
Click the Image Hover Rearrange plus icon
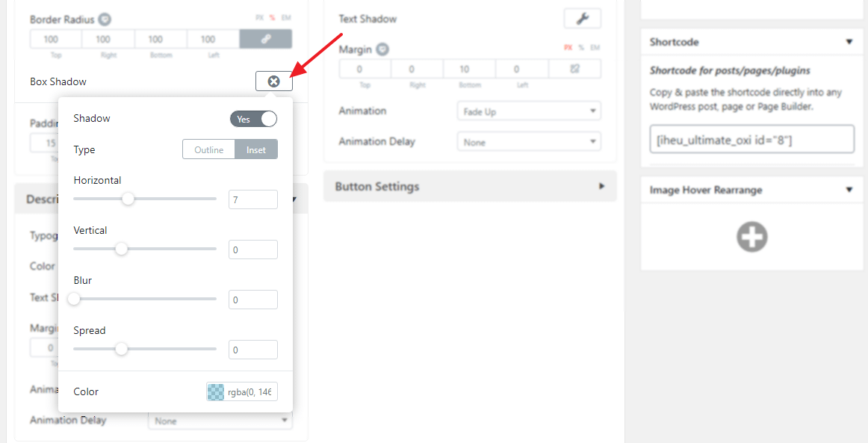[x=751, y=237]
